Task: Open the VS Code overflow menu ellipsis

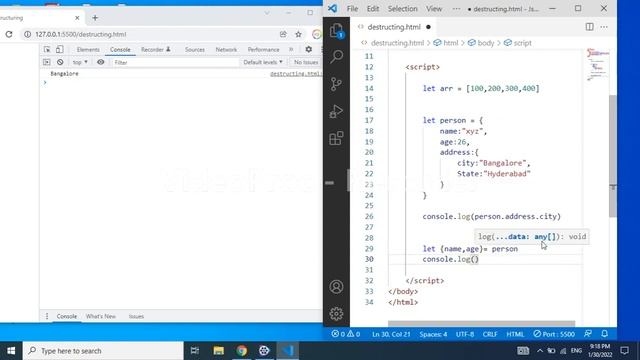Action: (x=456, y=9)
